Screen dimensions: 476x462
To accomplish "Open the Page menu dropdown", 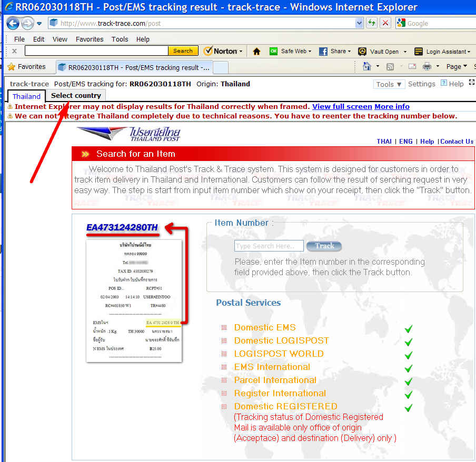I will point(457,66).
